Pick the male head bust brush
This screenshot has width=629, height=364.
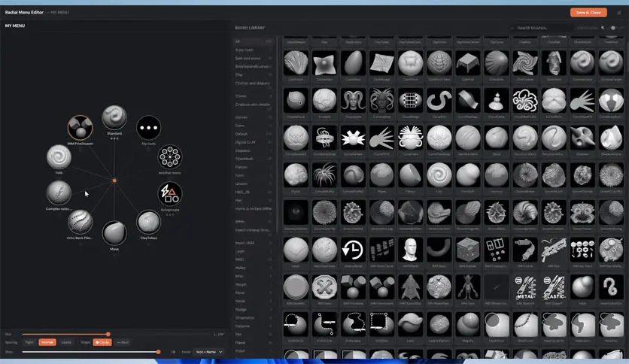tap(410, 250)
